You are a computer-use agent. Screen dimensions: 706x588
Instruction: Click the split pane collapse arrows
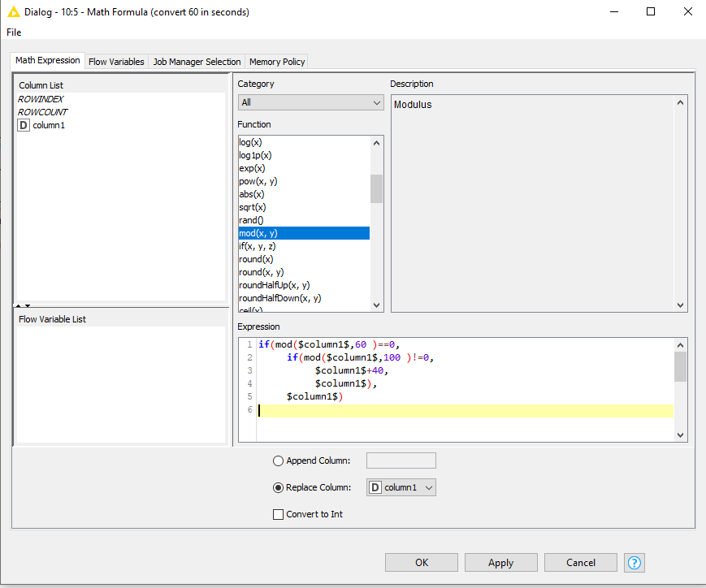coord(24,305)
